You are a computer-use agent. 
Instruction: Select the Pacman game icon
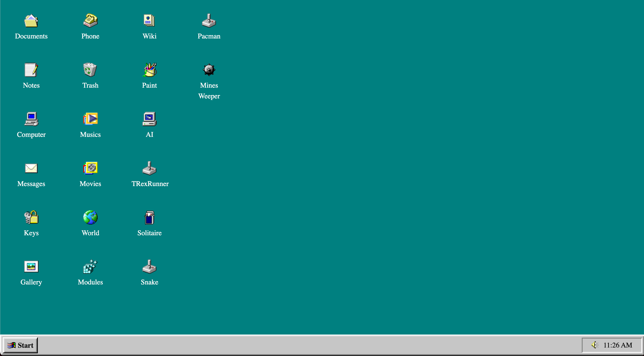[209, 21]
